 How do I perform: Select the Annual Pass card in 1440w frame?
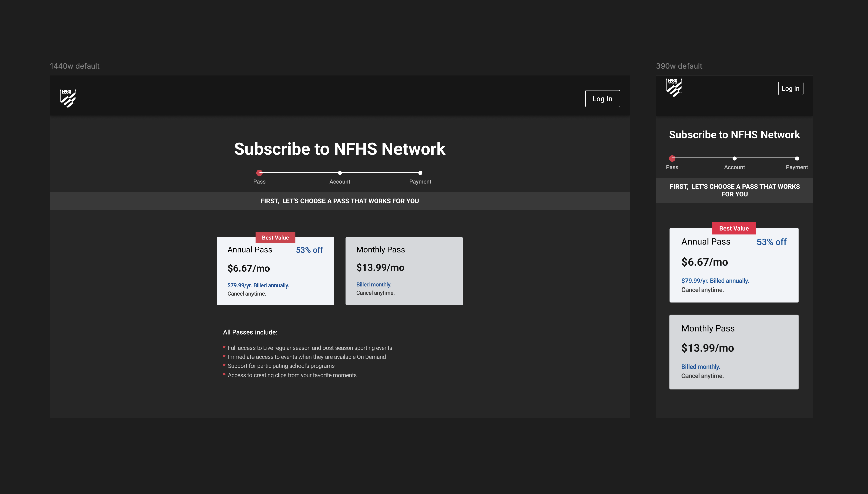(275, 271)
